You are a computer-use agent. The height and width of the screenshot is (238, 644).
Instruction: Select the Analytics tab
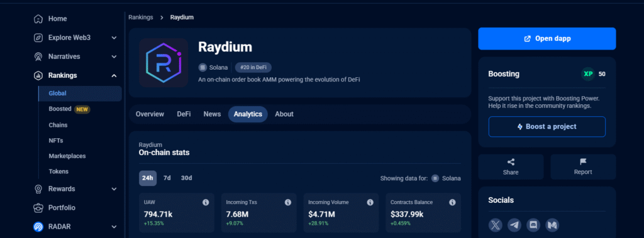click(248, 114)
